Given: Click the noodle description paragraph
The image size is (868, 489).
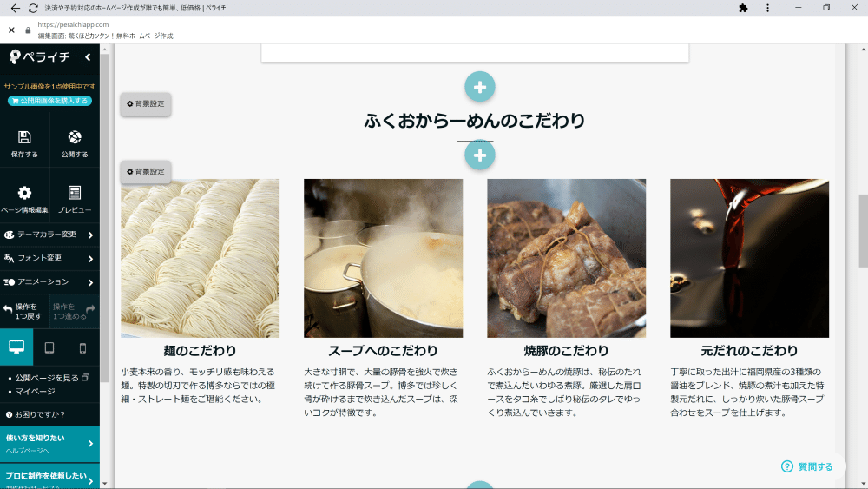Looking at the screenshot, I should click(x=199, y=386).
